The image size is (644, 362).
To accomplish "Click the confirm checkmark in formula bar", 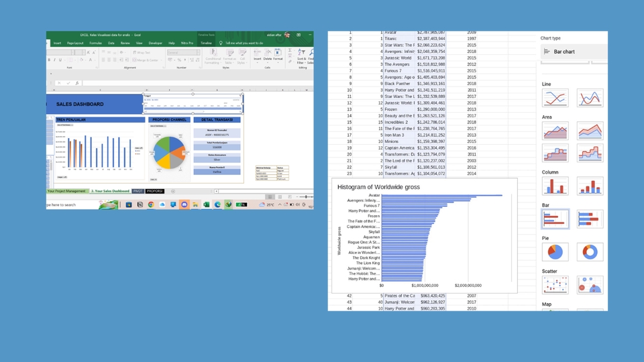I will 68,83.
